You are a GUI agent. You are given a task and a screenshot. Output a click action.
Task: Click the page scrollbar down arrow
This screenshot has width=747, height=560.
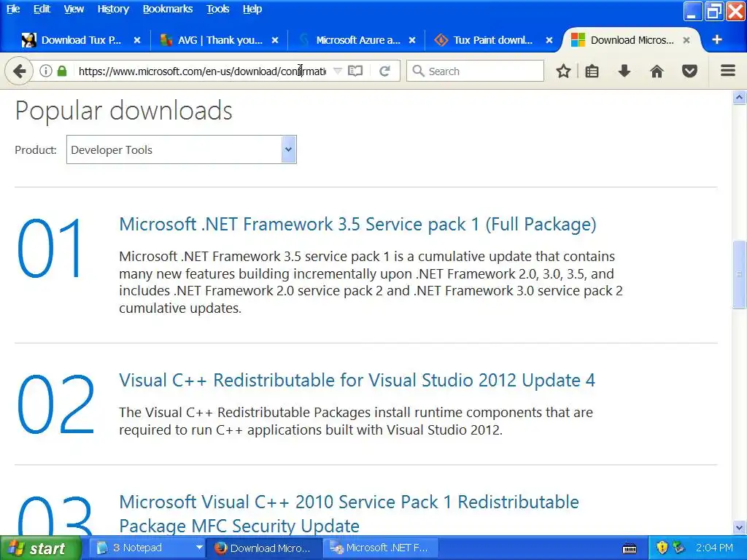click(x=739, y=528)
